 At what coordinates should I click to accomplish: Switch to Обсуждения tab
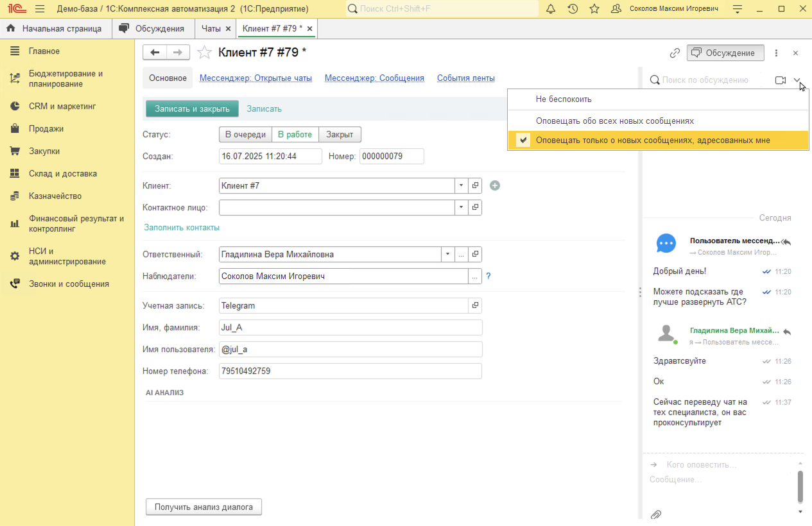tap(153, 29)
